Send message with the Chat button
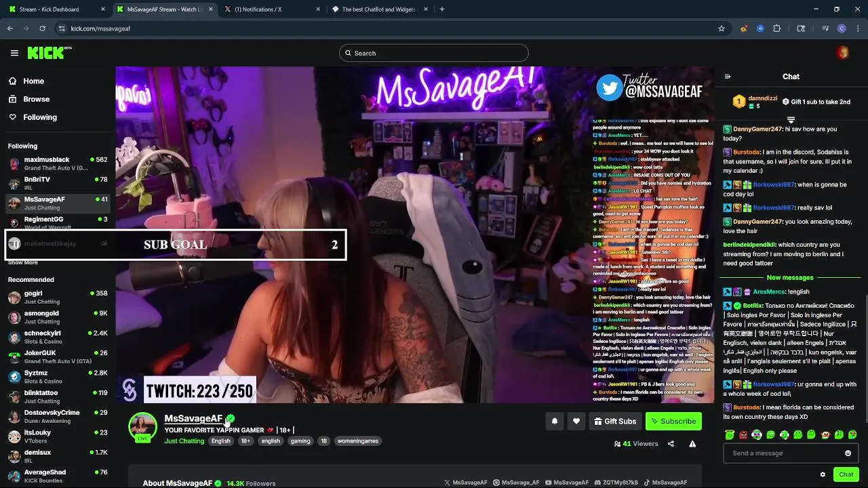The image size is (868, 488). [846, 474]
